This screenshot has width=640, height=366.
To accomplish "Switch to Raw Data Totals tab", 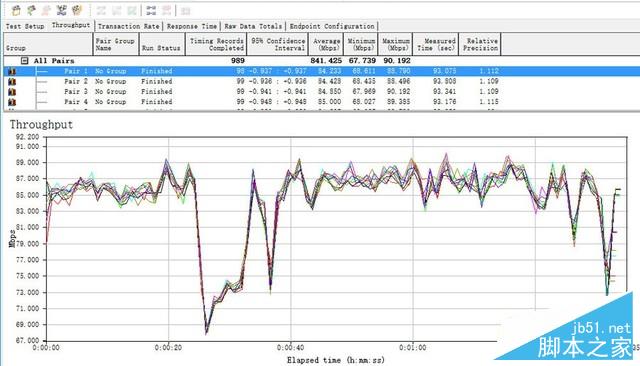I will 253,26.
